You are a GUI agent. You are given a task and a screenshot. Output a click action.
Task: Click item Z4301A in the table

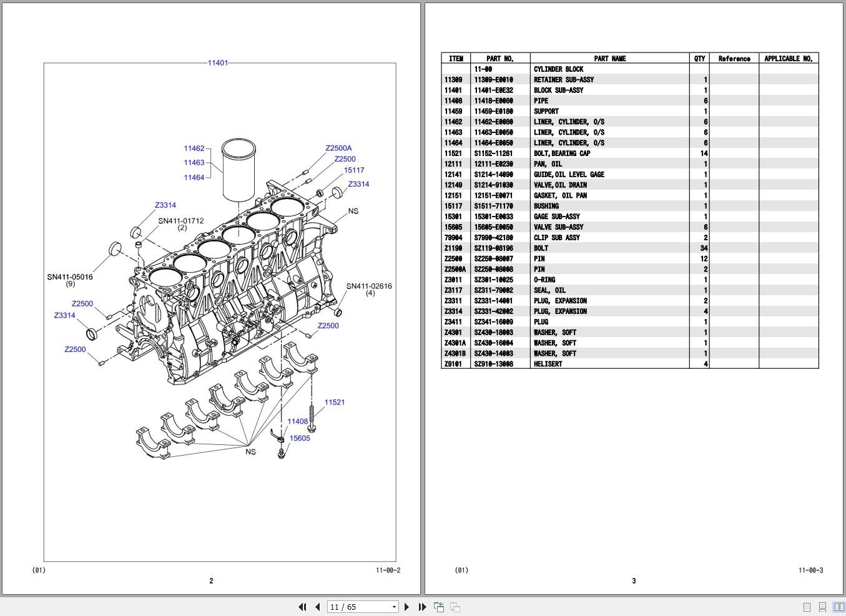(x=454, y=343)
